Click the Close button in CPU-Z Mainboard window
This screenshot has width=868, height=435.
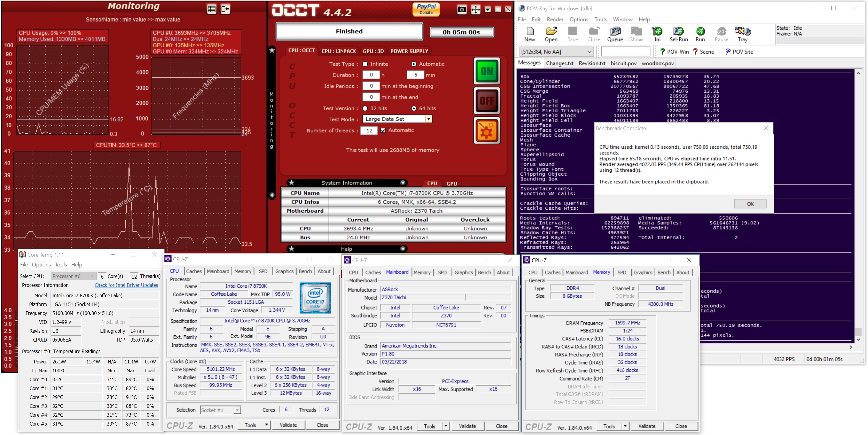tap(501, 426)
